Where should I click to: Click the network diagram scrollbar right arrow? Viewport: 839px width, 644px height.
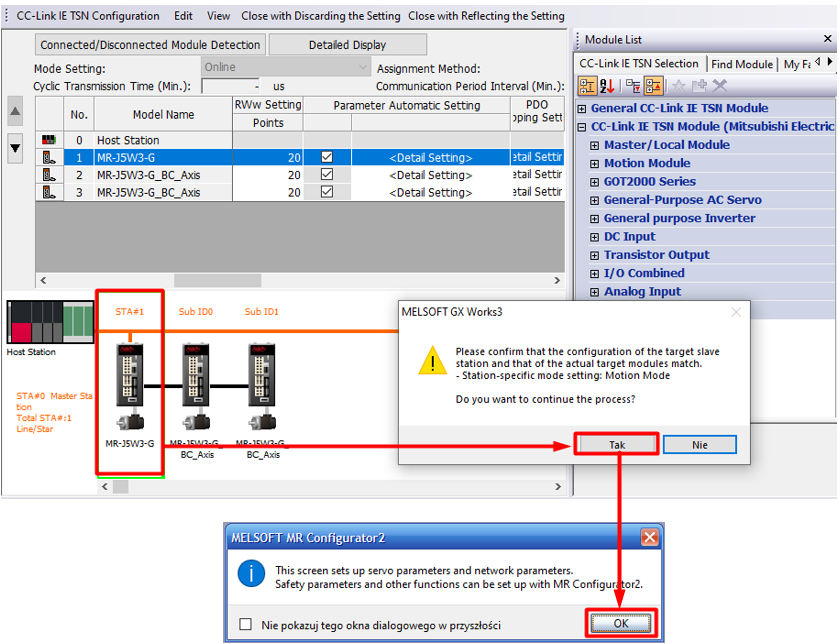[558, 486]
